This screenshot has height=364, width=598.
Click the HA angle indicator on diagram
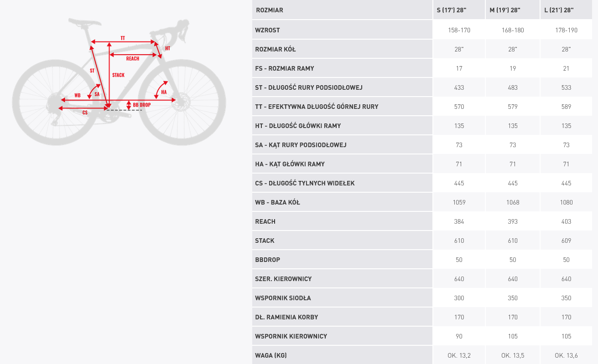(x=164, y=92)
